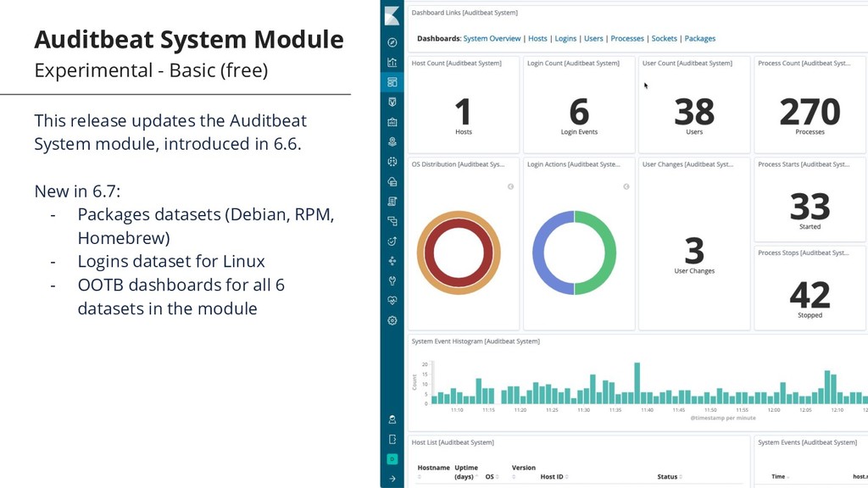The image size is (868, 488).
Task: Sort System Events by Time column
Action: (780, 477)
